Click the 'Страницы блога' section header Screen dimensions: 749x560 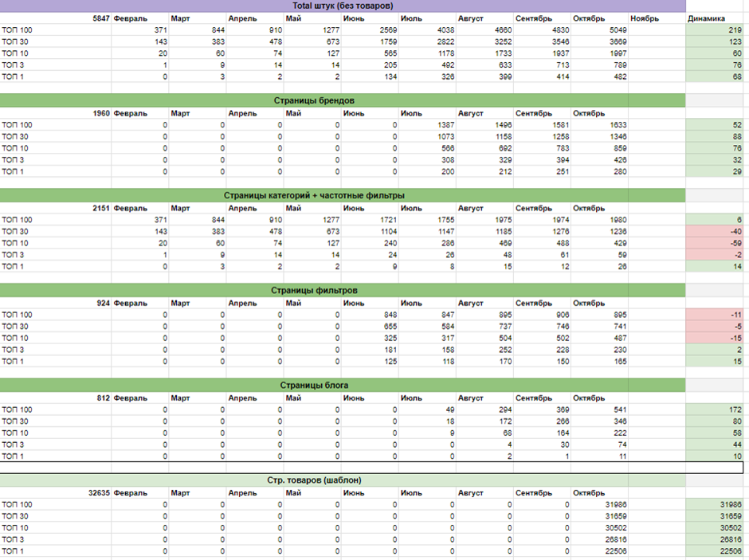click(343, 386)
